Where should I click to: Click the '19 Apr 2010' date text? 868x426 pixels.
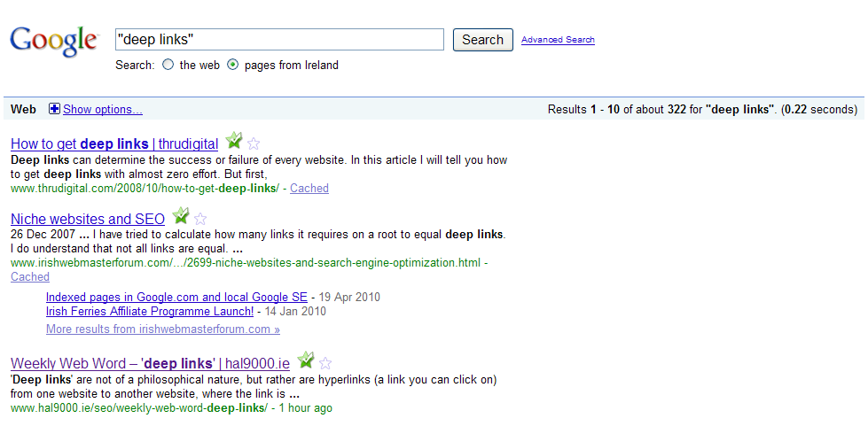click(349, 297)
